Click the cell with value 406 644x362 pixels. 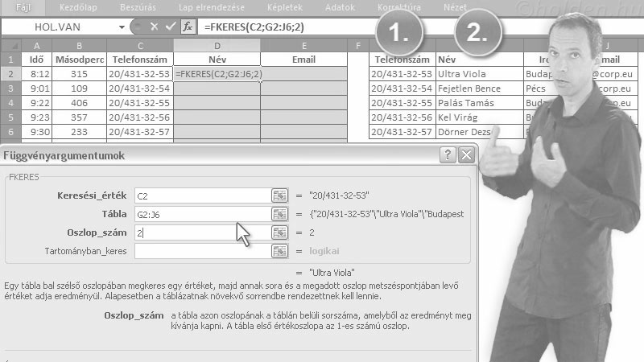(79, 103)
